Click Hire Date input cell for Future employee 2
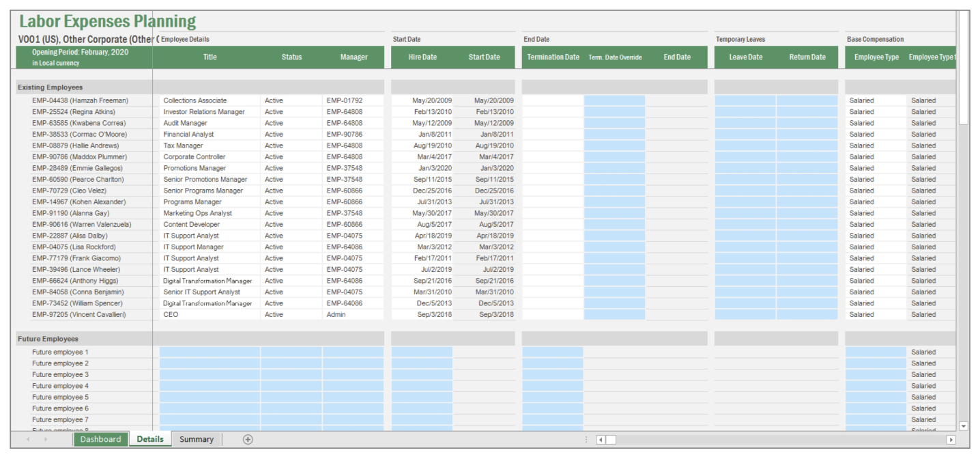Viewport: 980px width, 459px height. click(422, 363)
